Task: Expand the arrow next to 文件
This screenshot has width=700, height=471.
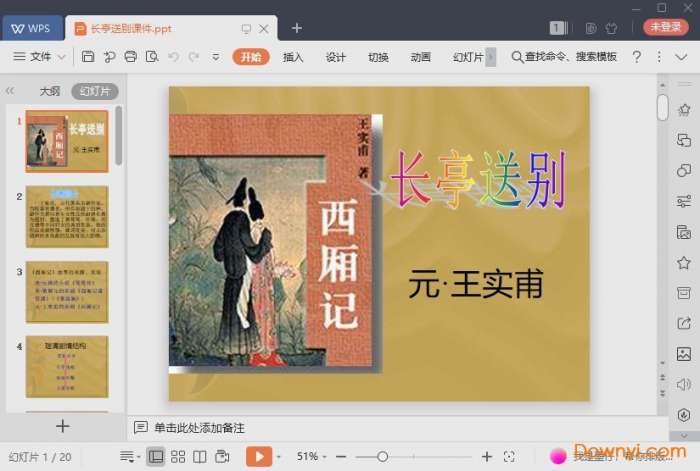Action: (x=62, y=57)
